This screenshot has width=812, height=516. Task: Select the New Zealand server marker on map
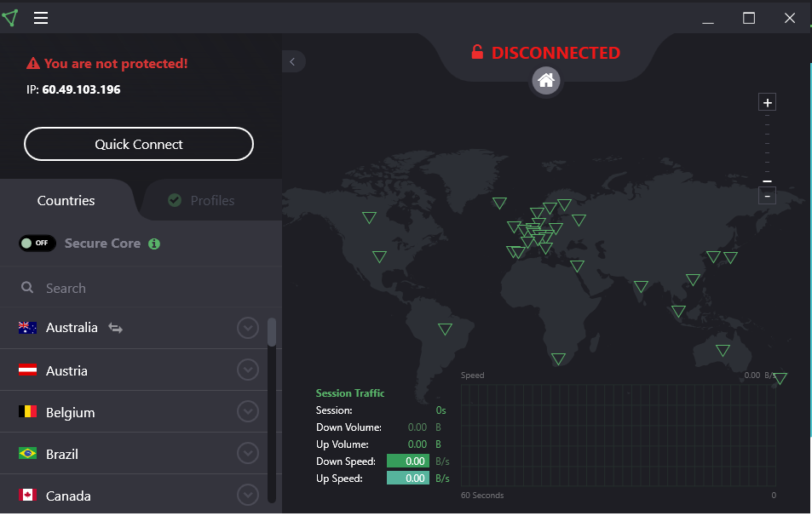(780, 378)
